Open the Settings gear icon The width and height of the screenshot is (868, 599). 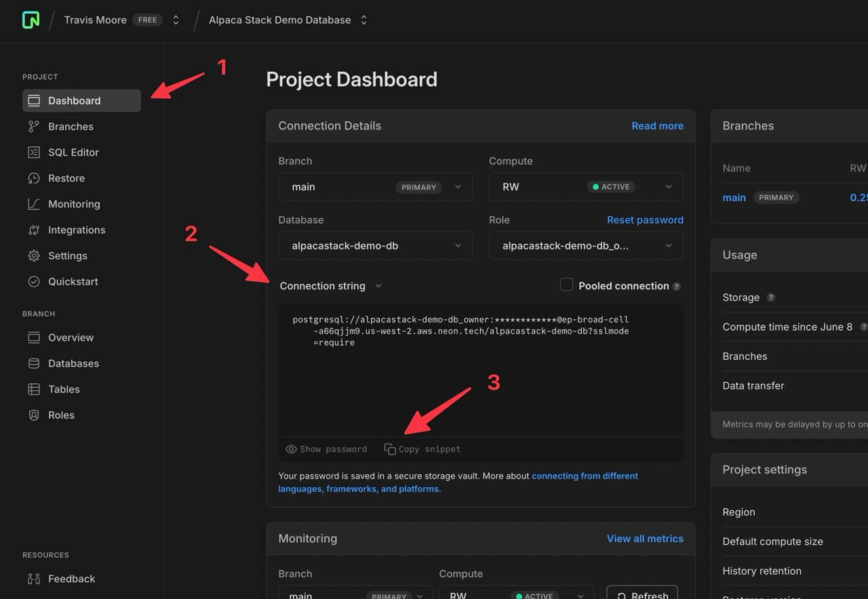[33, 255]
